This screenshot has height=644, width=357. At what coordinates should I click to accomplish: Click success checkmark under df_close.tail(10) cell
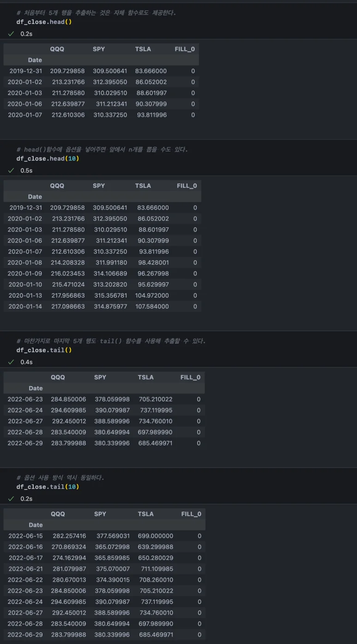point(11,499)
